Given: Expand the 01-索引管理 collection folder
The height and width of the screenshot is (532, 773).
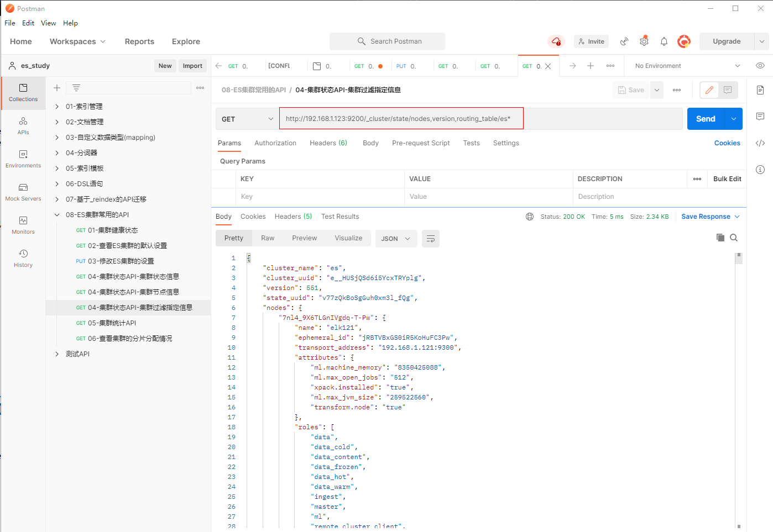Looking at the screenshot, I should tap(57, 107).
